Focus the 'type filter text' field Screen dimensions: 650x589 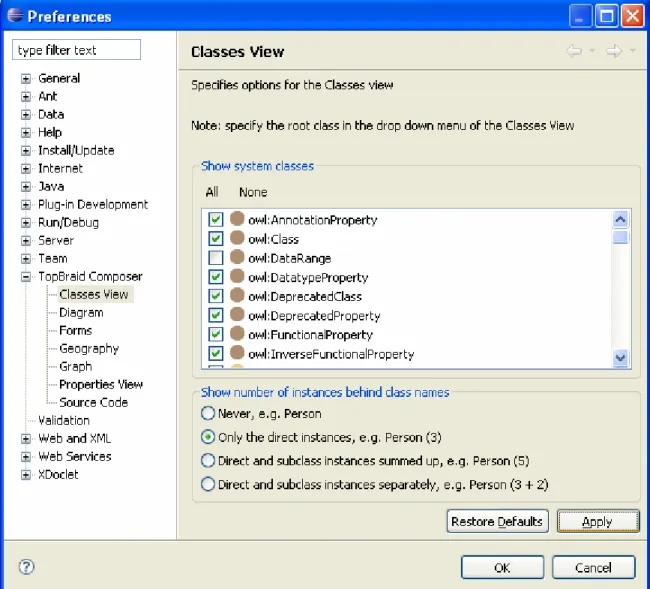[x=76, y=50]
